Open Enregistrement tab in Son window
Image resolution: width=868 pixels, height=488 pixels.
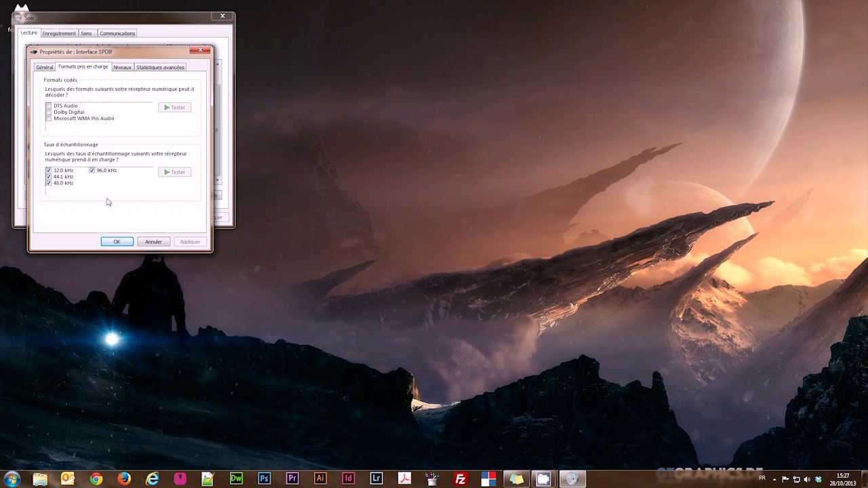(x=59, y=33)
